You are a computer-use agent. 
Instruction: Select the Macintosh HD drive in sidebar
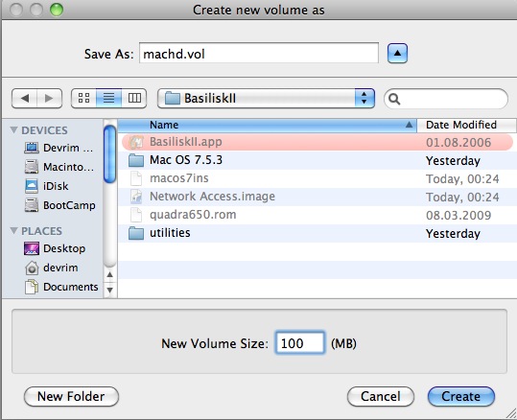pyautogui.click(x=59, y=167)
